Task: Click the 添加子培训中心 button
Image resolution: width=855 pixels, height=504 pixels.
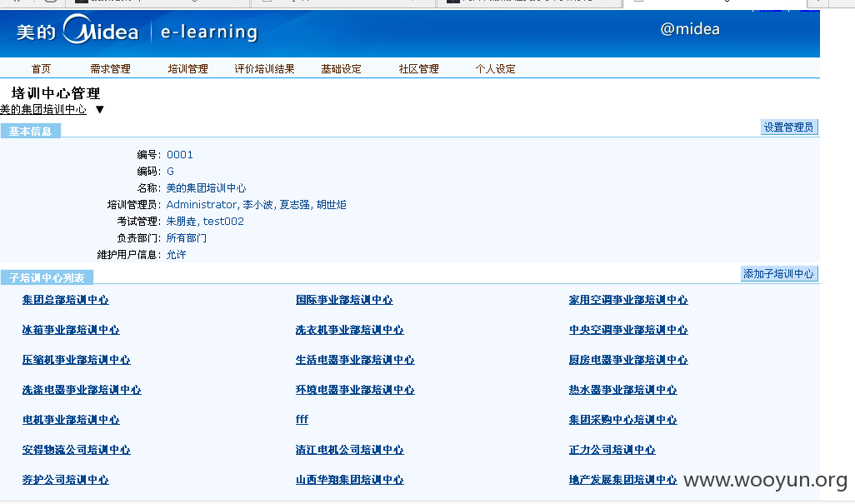Action: point(779,273)
